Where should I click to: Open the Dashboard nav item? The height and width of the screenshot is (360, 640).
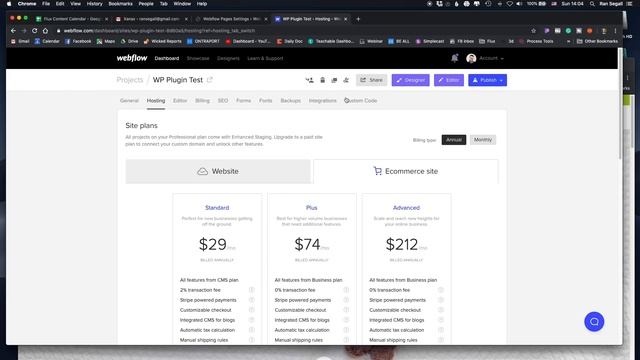tap(167, 58)
